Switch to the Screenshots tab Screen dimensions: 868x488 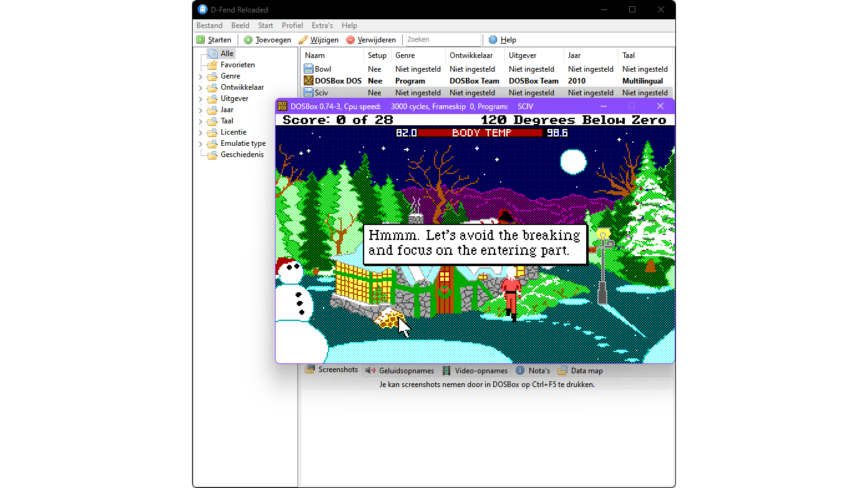point(332,370)
